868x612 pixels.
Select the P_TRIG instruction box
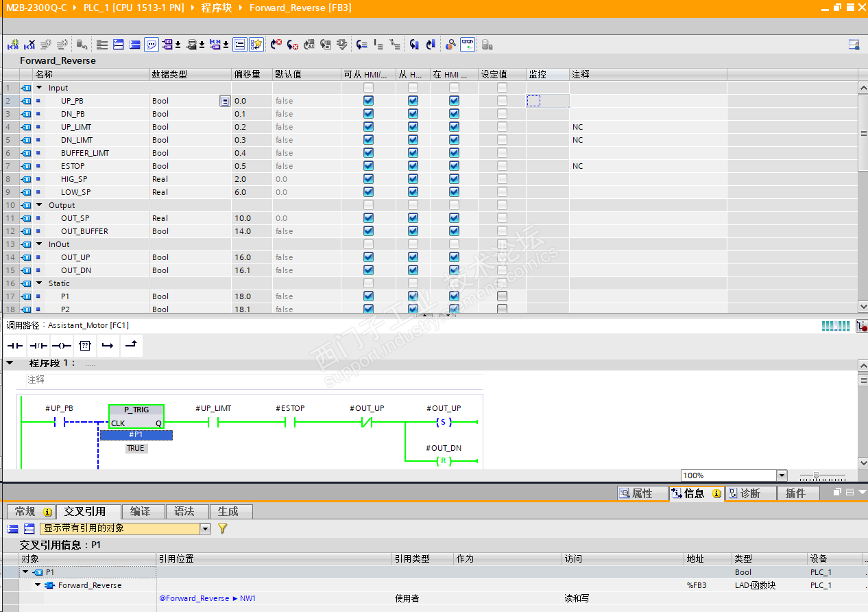click(136, 416)
